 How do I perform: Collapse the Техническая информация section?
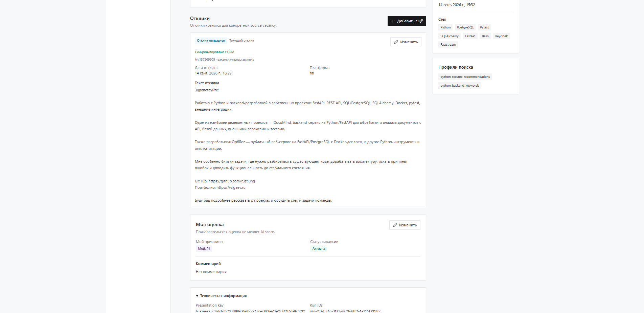tap(221, 296)
